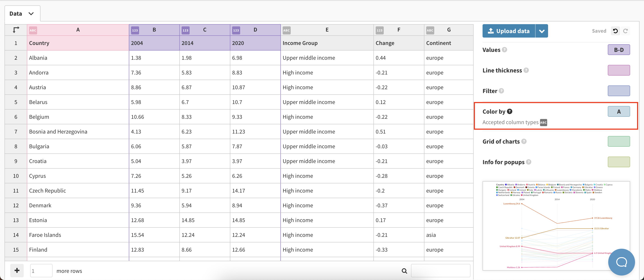Open the Data tab dropdown

point(31,13)
